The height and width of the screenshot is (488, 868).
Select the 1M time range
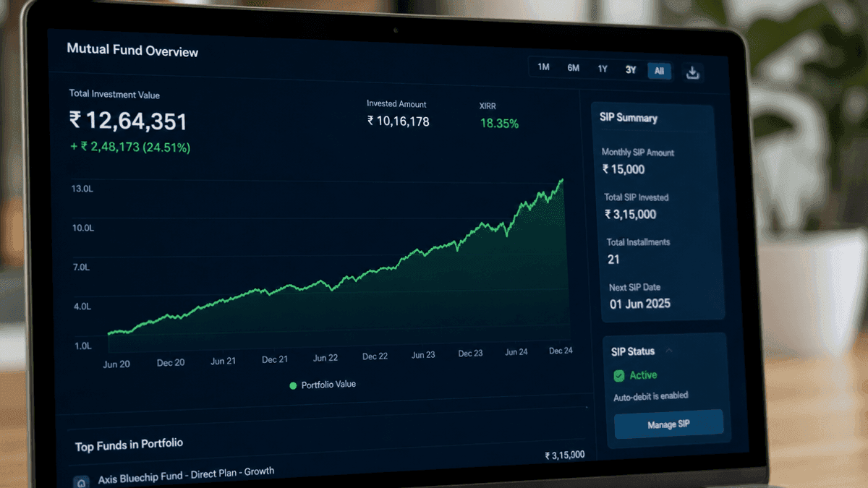pyautogui.click(x=544, y=67)
